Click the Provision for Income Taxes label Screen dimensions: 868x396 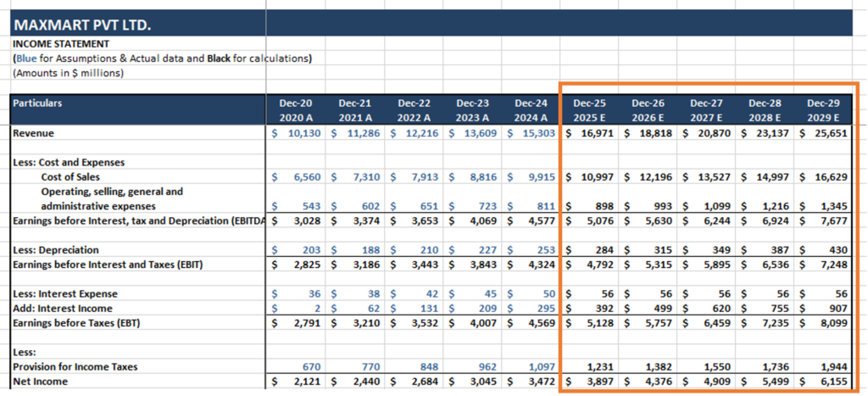coord(75,366)
